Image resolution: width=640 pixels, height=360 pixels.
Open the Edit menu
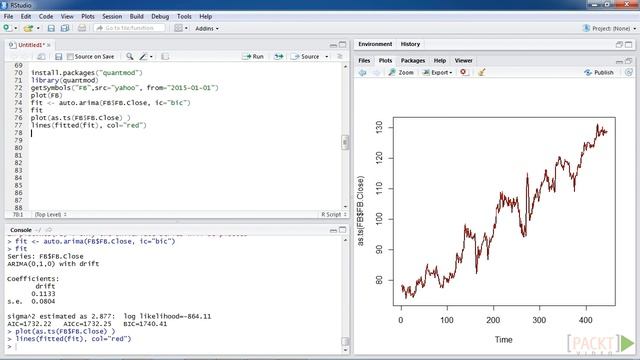point(26,16)
